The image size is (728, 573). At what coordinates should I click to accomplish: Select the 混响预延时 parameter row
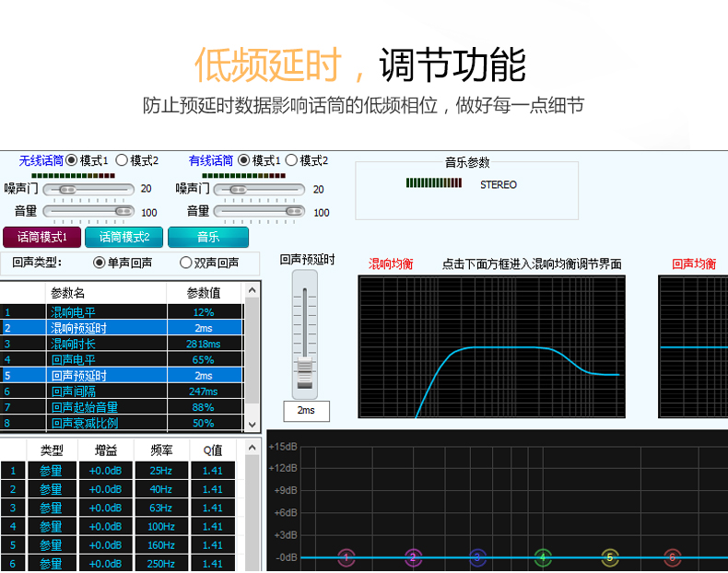(122, 328)
